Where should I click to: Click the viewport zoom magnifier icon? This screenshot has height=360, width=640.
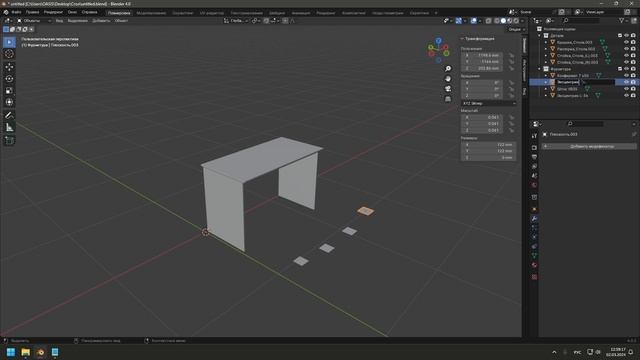pos(448,69)
